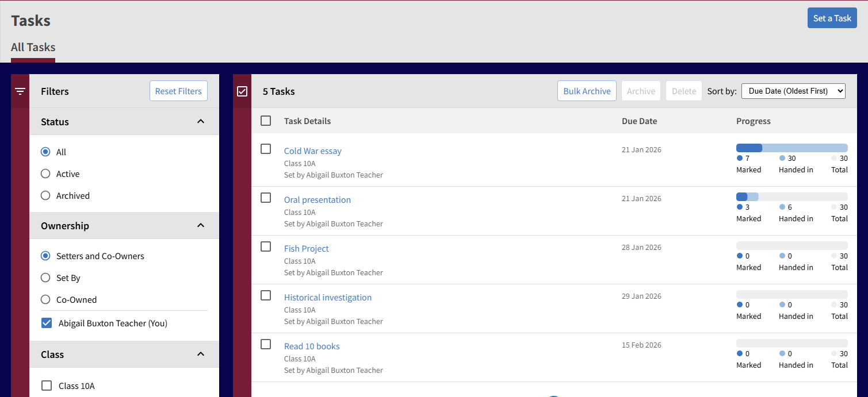Open the Cold War essay task link
Viewport: 868px width, 397px height.
coord(313,151)
